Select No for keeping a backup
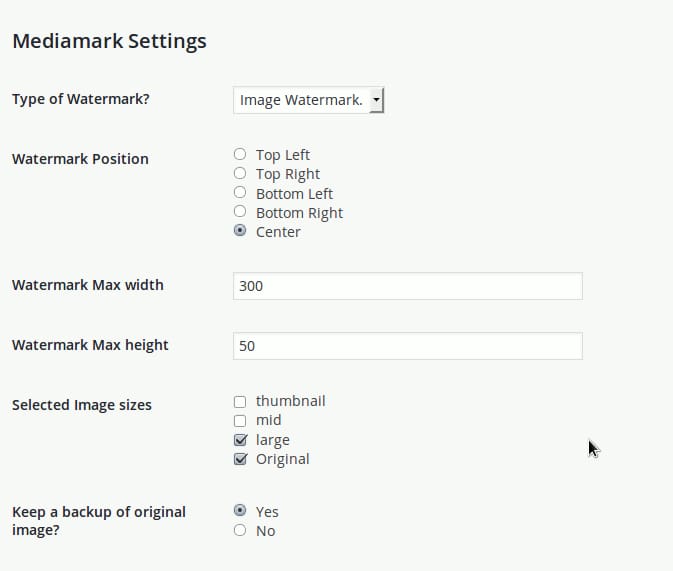Viewport: 673px width, 571px height. [x=240, y=531]
